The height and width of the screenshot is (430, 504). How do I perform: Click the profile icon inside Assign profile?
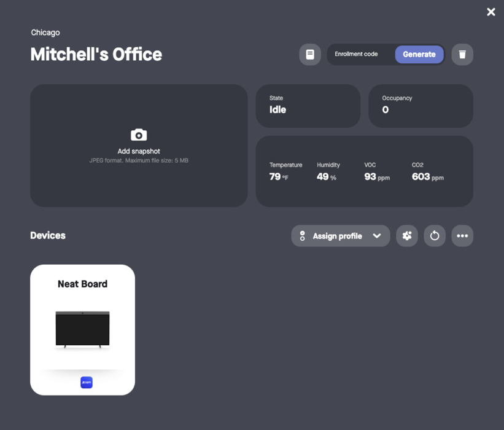pos(302,236)
